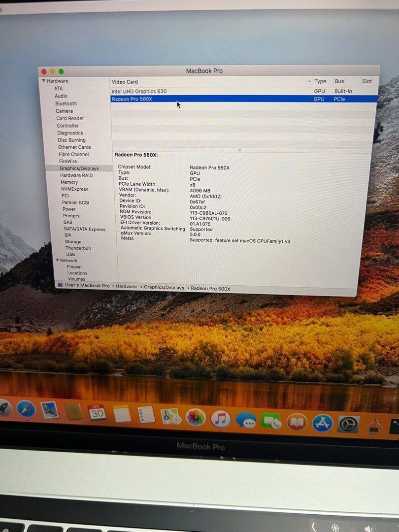The height and width of the screenshot is (532, 399).
Task: Select Camera in the Hardware list
Action: click(x=65, y=111)
